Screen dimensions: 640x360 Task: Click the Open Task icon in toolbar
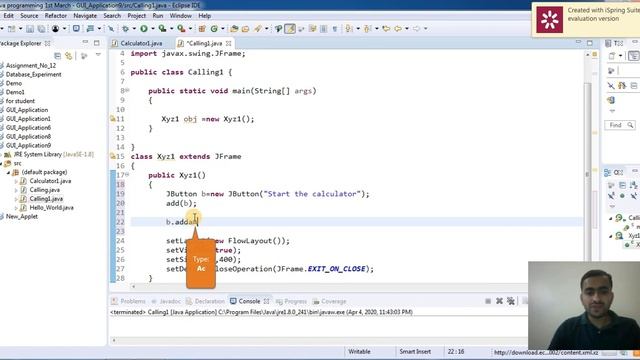(x=245, y=29)
